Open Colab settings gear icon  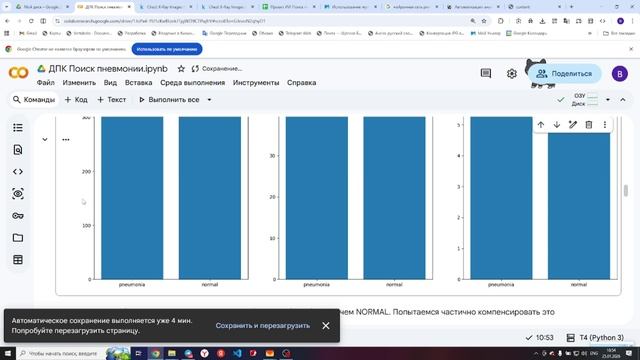pyautogui.click(x=511, y=73)
